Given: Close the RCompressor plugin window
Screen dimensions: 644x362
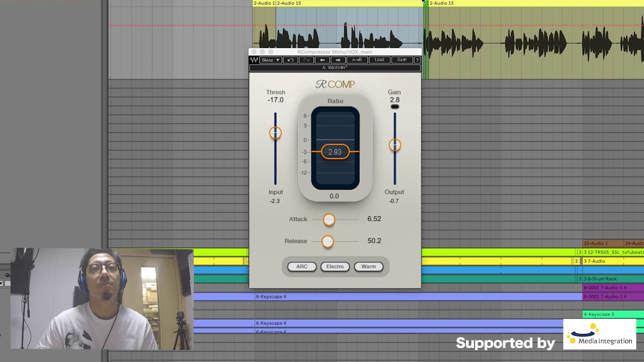Looking at the screenshot, I should coord(254,52).
